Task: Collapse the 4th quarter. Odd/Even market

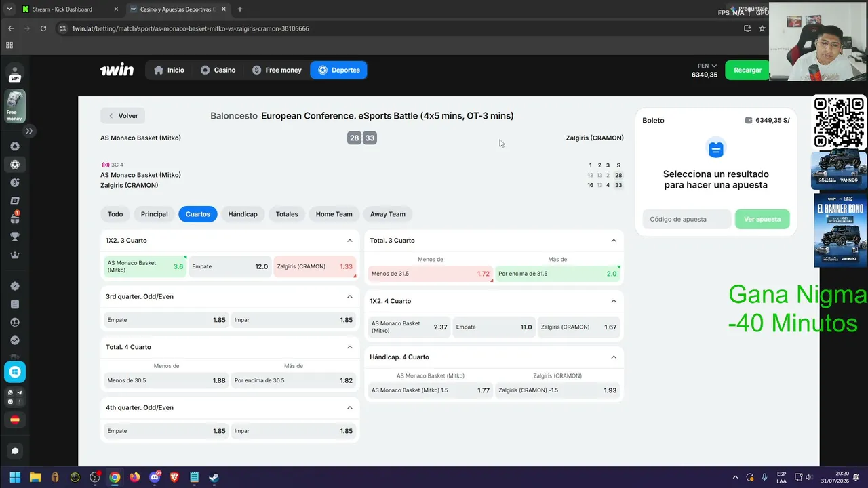Action: [350, 407]
